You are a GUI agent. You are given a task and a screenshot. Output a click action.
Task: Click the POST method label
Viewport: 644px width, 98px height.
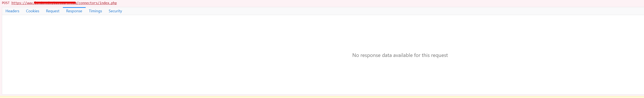(6, 3)
